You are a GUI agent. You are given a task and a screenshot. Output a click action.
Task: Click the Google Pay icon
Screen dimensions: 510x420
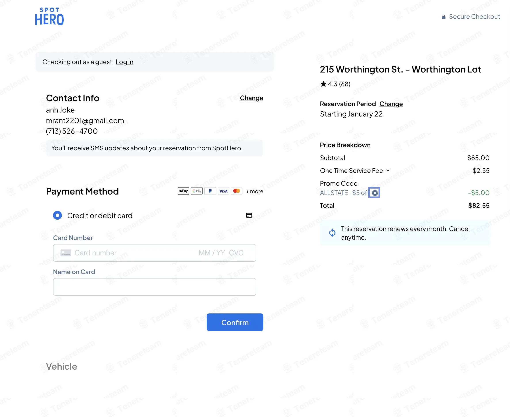(x=197, y=191)
